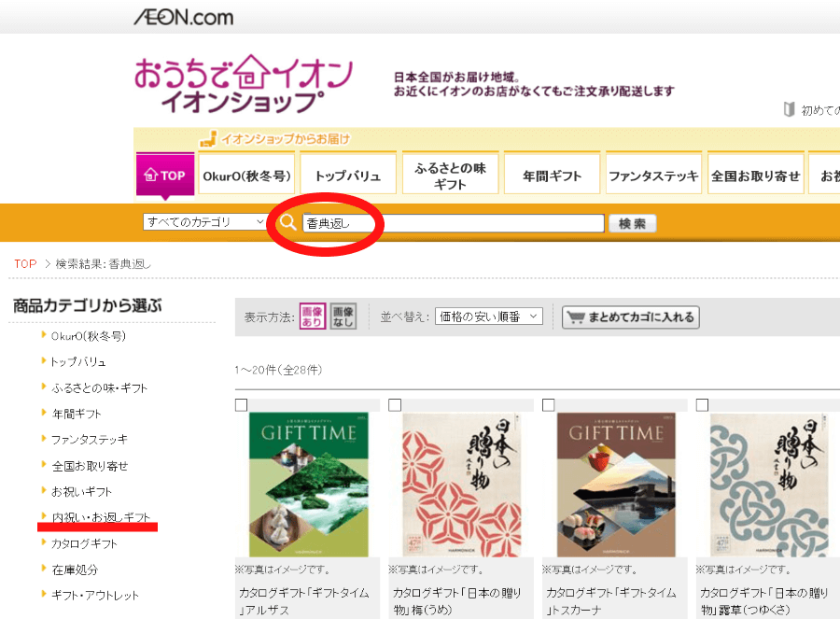
Task: Select お祝いギフト in category sidebar
Action: [82, 491]
